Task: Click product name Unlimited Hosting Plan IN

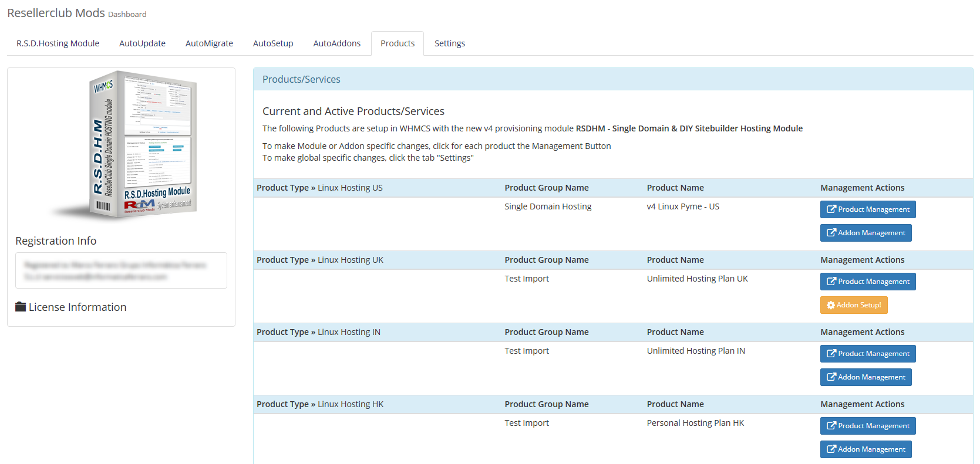Action: [x=696, y=351]
